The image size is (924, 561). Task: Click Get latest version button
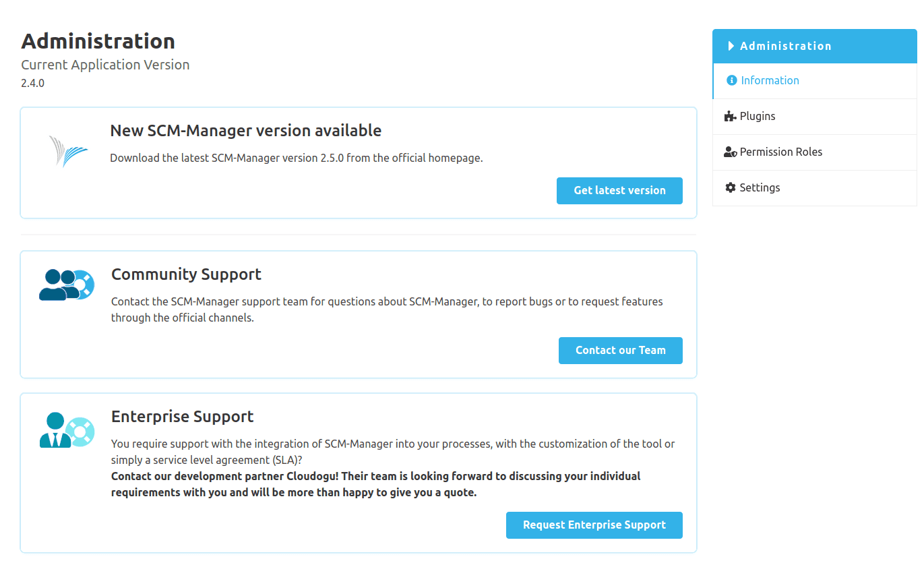pos(619,190)
